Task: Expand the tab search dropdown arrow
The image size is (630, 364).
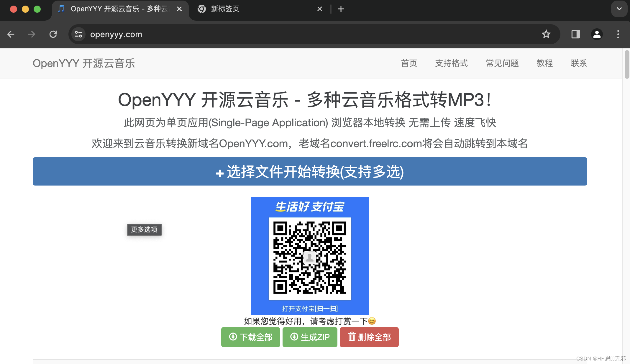Action: click(619, 9)
